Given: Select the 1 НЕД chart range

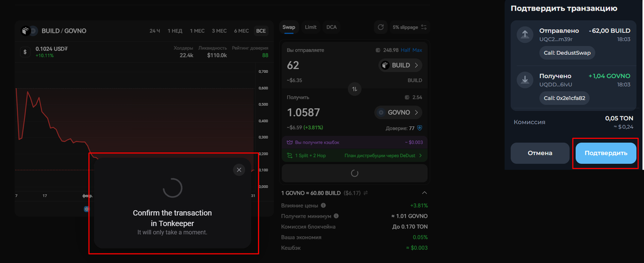Looking at the screenshot, I should pyautogui.click(x=175, y=31).
